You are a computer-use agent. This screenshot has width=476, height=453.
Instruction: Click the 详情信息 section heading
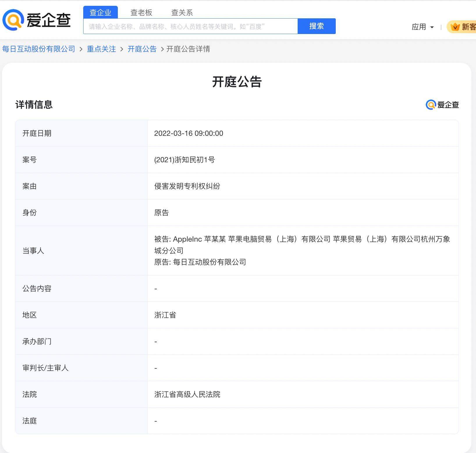(x=34, y=105)
